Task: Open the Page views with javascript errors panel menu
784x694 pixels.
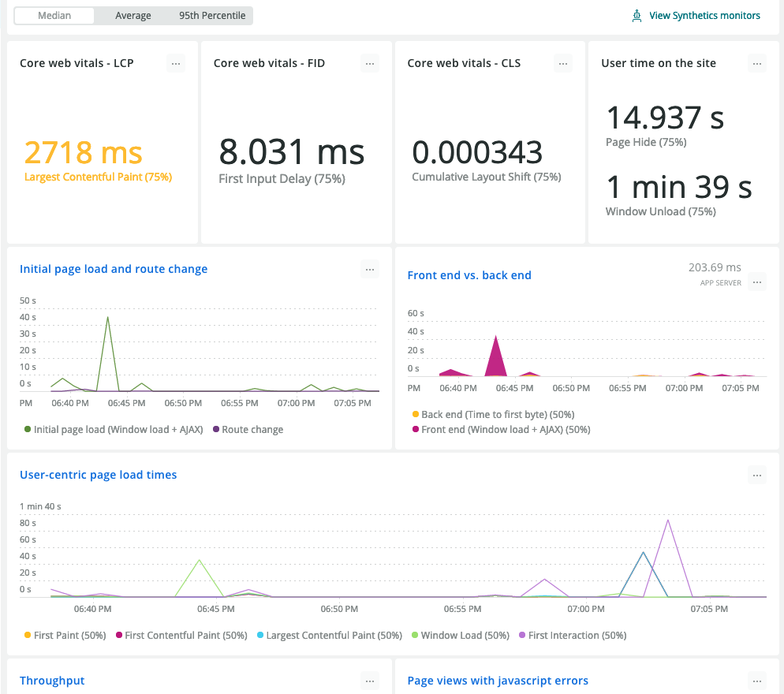Action: [x=756, y=681]
